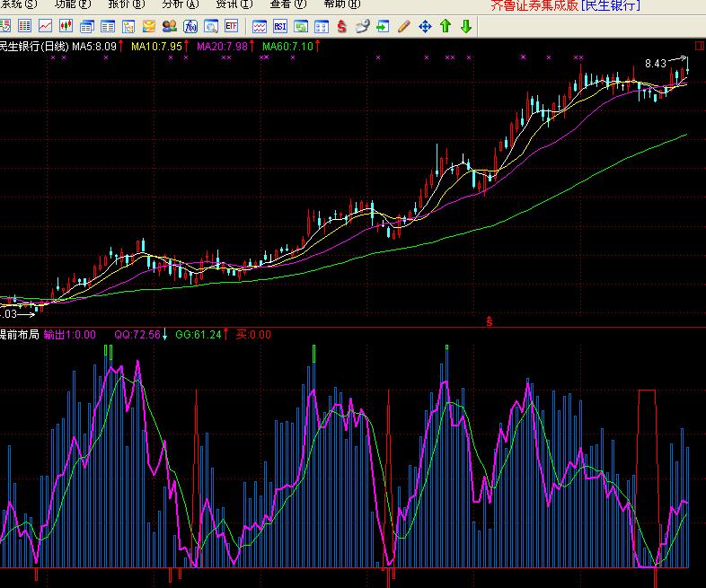Click the 提前布局 indicator name
Screen dimensions: 706x588
[x=20, y=335]
